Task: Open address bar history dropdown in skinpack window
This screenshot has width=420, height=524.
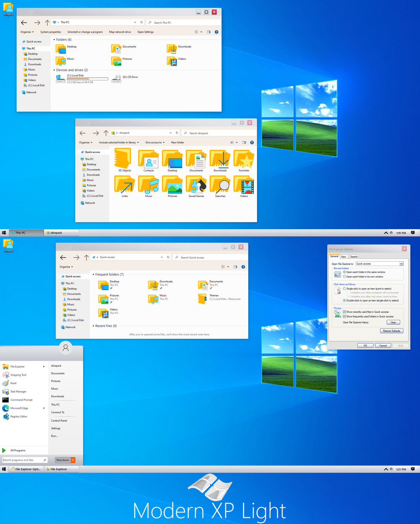Action: 171,133
